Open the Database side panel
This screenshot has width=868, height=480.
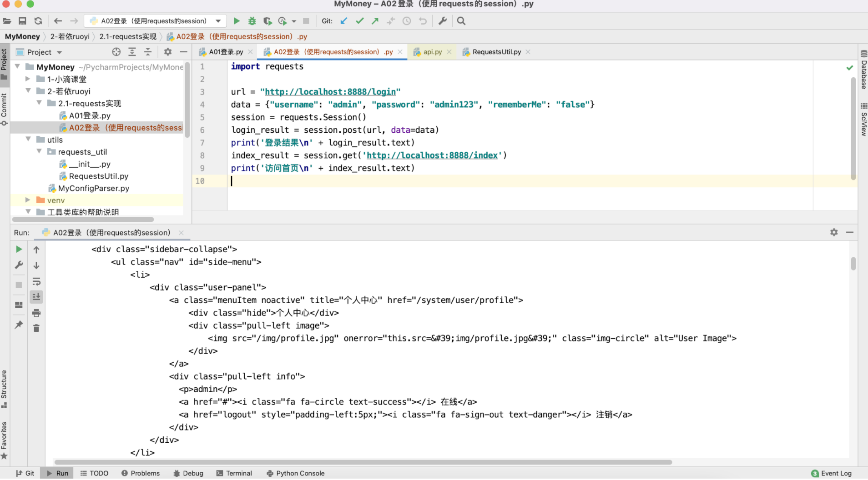[x=863, y=69]
